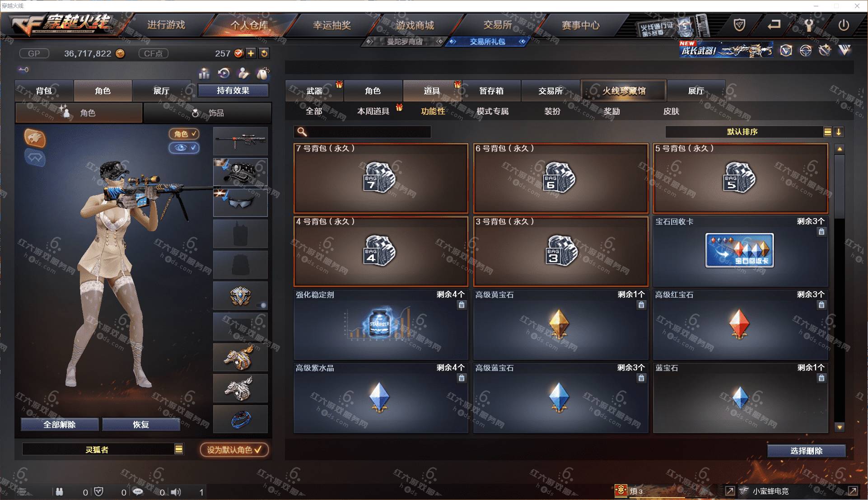
Task: Toggle the eye visibility checkbox
Action: (184, 148)
